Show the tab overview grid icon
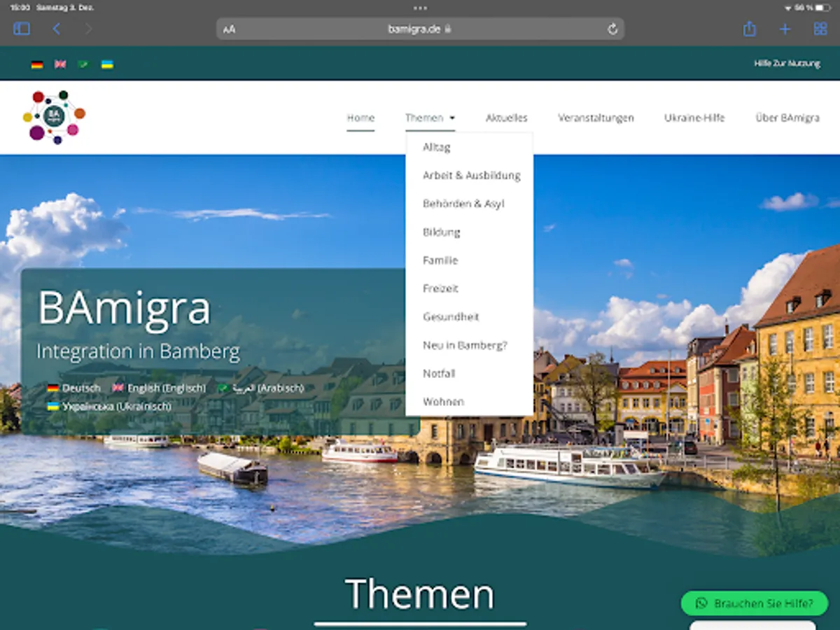 (x=820, y=29)
